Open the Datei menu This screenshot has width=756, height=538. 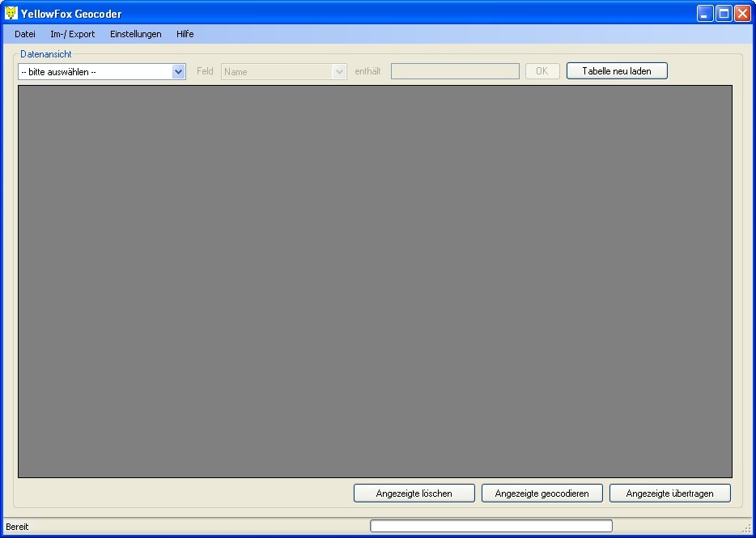(x=24, y=34)
